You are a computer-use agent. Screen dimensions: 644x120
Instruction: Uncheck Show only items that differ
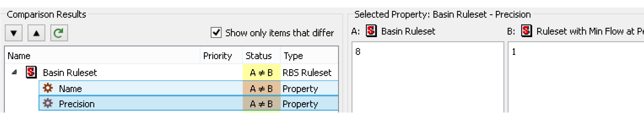pos(216,32)
